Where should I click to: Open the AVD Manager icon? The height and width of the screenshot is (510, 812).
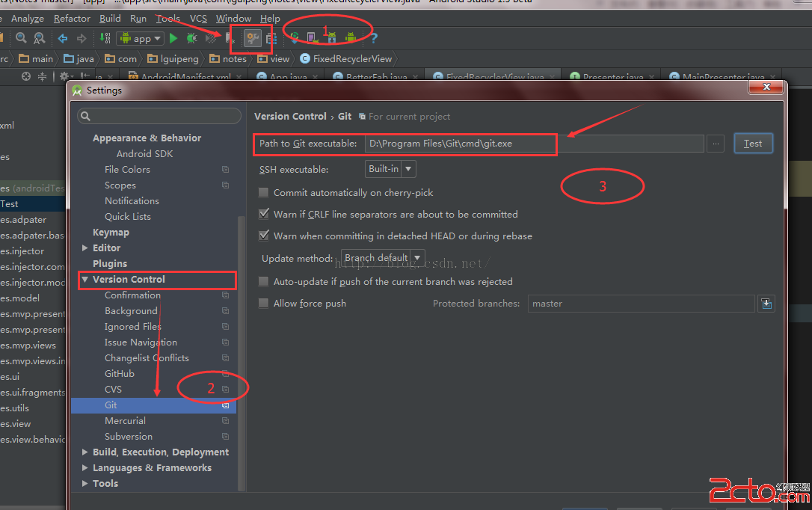[x=313, y=38]
